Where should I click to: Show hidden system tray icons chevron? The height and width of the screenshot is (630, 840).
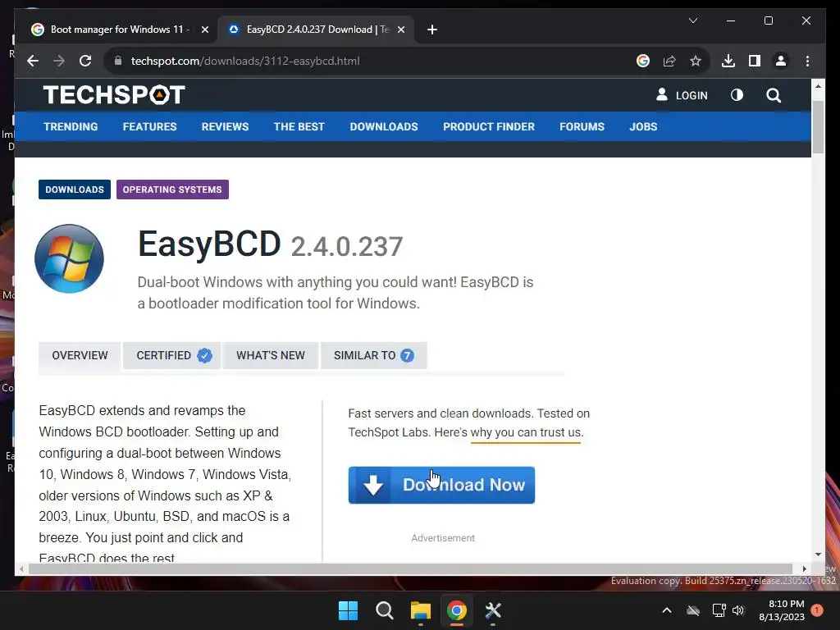[x=666, y=610]
